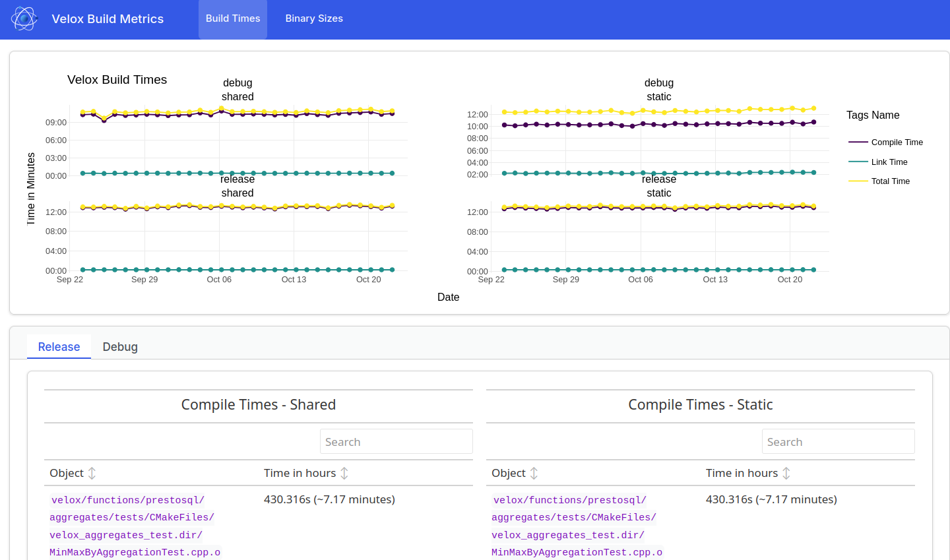The height and width of the screenshot is (560, 950).
Task: Click the Search field in Compile Times - Shared
Action: point(396,441)
